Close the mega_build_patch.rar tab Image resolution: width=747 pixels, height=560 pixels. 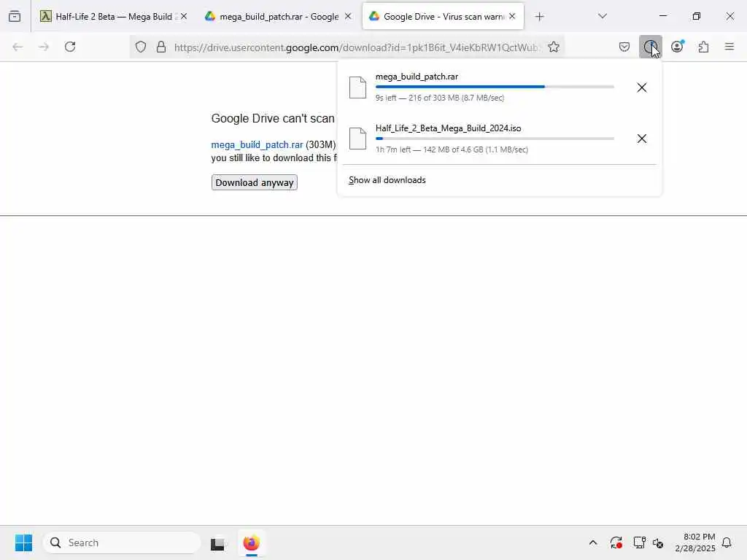[348, 16]
